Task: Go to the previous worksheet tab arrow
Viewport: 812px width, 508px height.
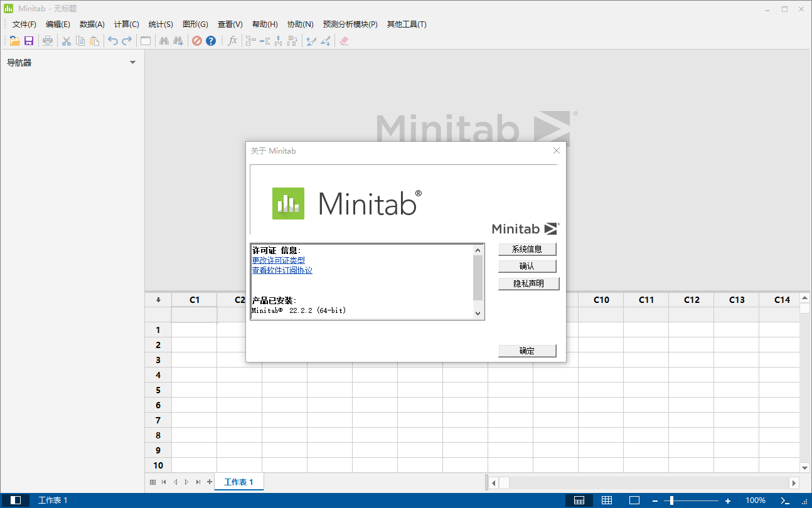Action: [x=175, y=482]
